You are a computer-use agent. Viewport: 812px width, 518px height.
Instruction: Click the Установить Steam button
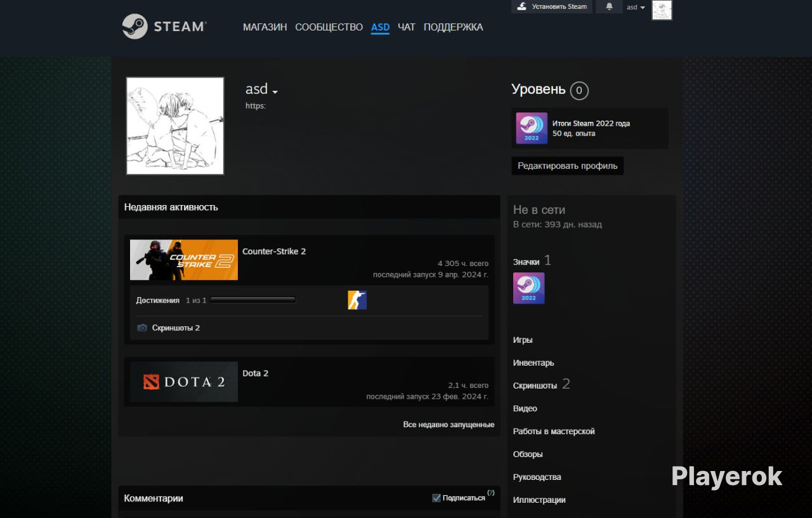point(552,6)
